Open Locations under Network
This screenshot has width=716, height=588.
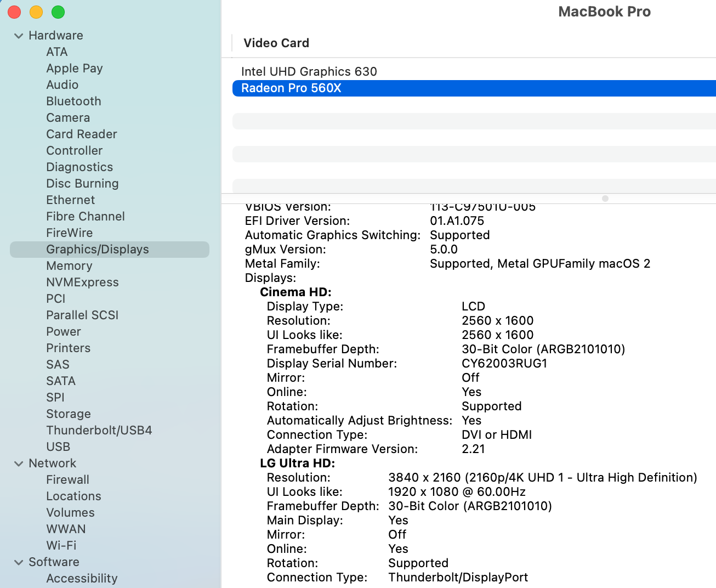(x=74, y=496)
